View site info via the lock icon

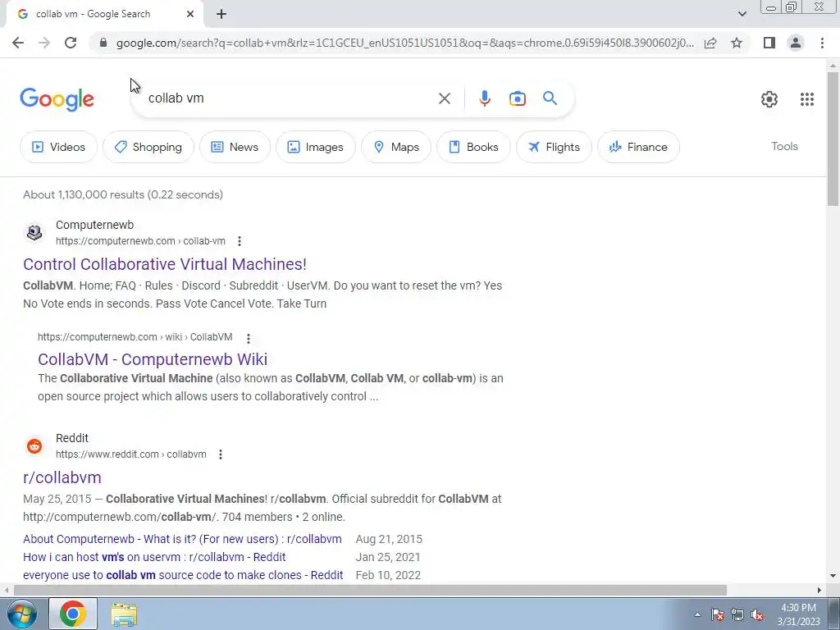click(x=103, y=43)
